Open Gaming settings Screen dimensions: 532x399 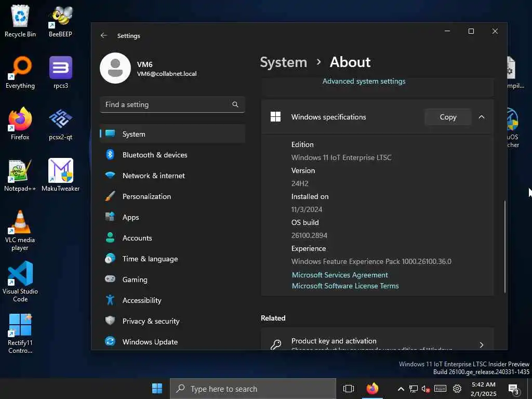[172, 280]
